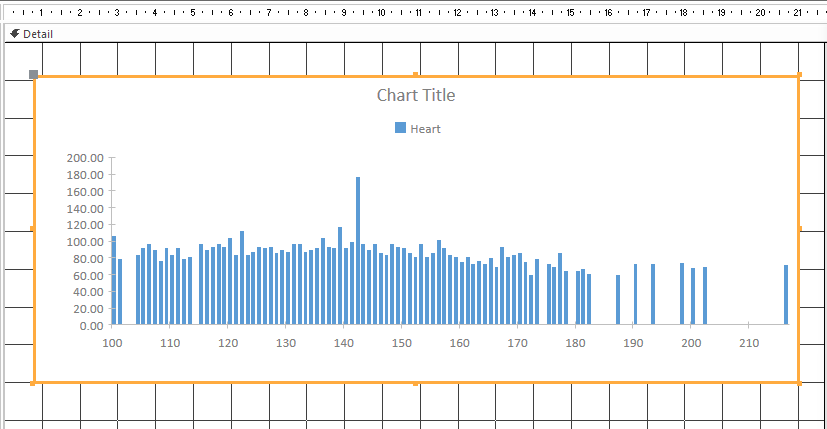The image size is (827, 429).
Task: Click the blue Heart legend swatch
Action: point(400,128)
